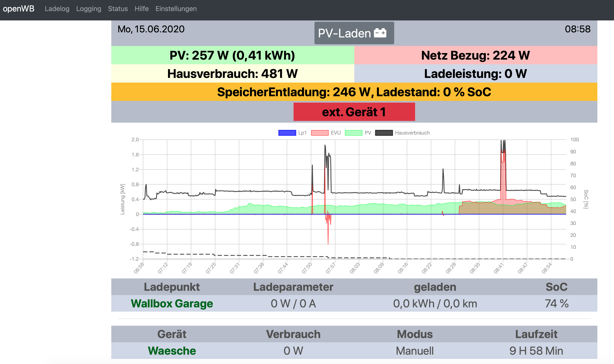The height and width of the screenshot is (364, 614).
Task: Open the Hilfe menu item
Action: [x=142, y=9]
